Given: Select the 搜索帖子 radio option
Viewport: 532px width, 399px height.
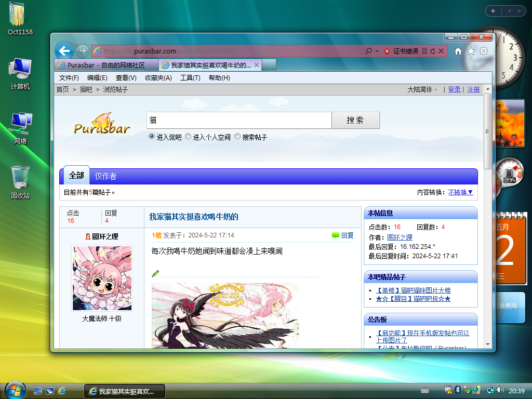Looking at the screenshot, I should [x=237, y=137].
